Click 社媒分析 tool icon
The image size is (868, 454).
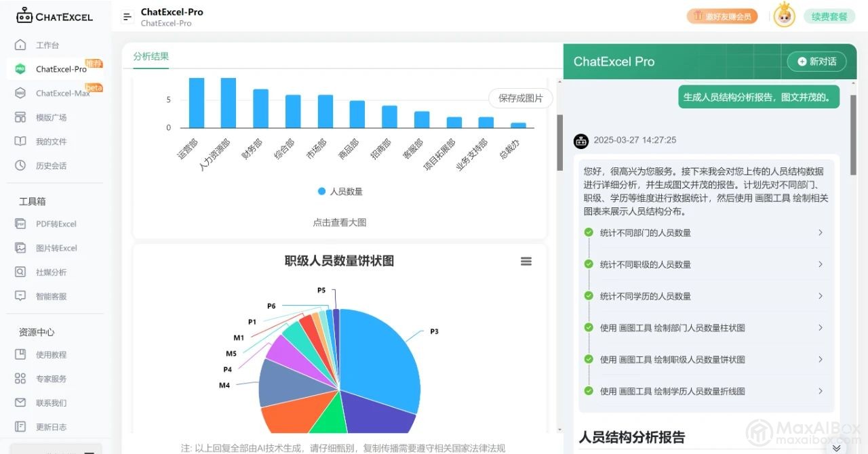(x=20, y=272)
